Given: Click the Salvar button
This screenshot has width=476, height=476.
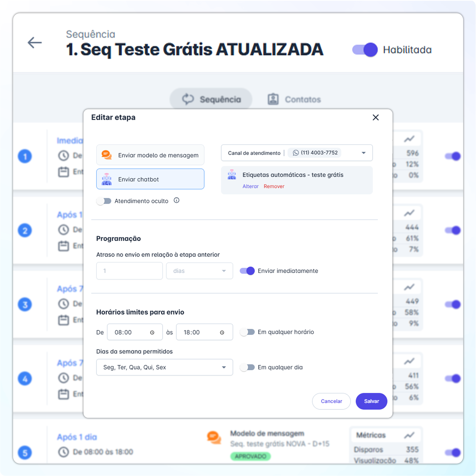Looking at the screenshot, I should point(371,401).
